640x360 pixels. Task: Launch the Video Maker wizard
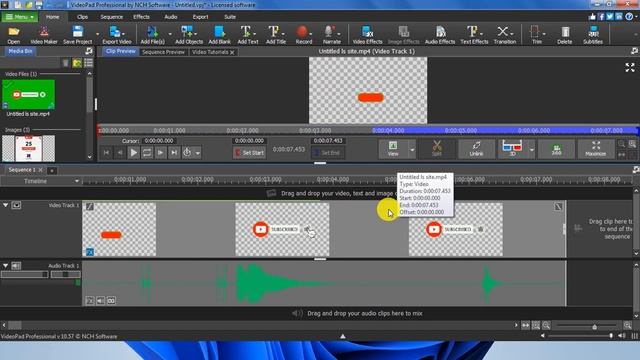44,35
